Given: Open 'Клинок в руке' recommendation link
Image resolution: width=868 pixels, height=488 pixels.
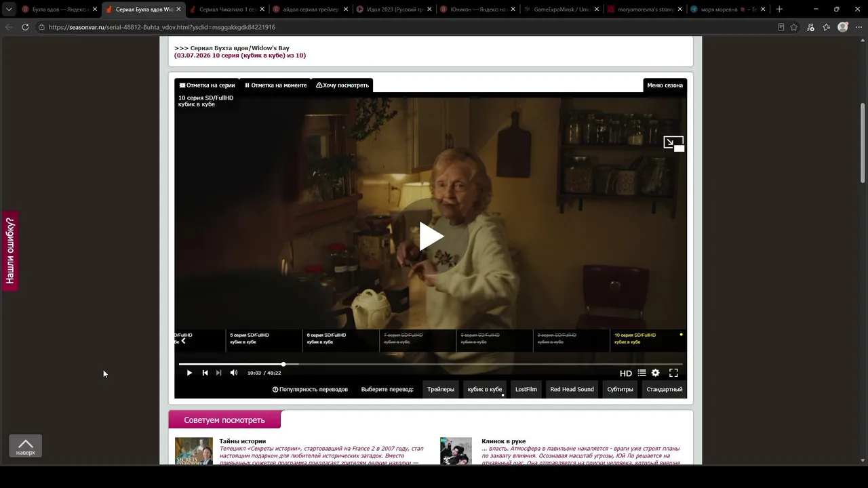Looking at the screenshot, I should pyautogui.click(x=504, y=441).
